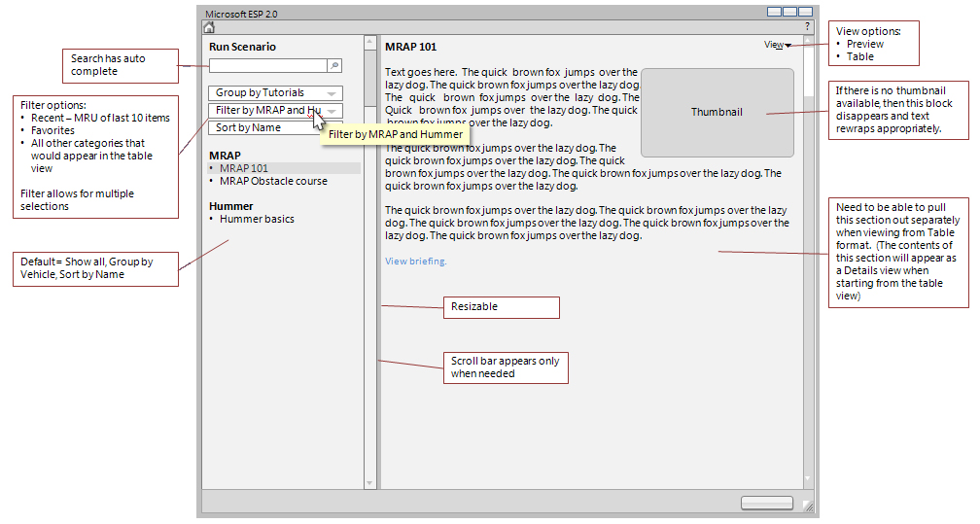Click the MRAP group heading

coord(225,156)
